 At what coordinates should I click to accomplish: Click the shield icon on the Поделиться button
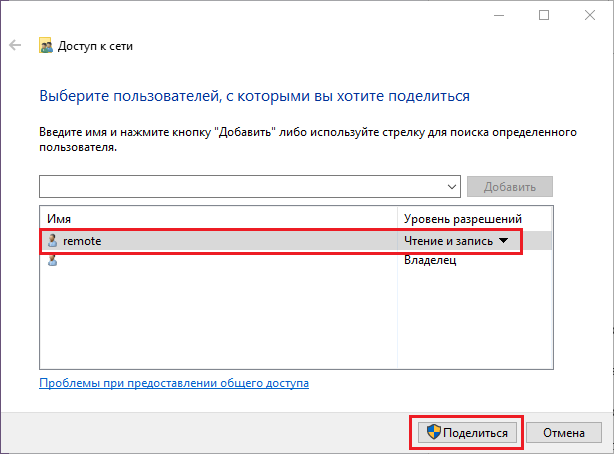click(433, 433)
